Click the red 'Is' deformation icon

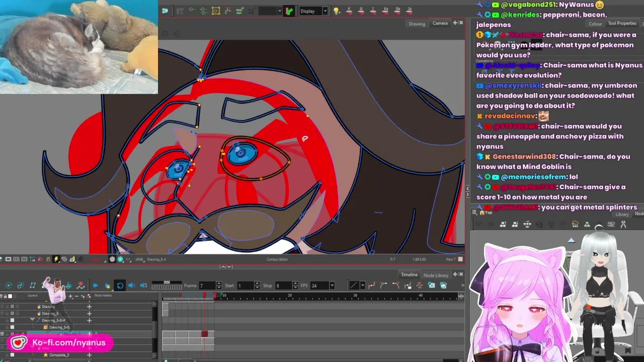pyautogui.click(x=410, y=11)
